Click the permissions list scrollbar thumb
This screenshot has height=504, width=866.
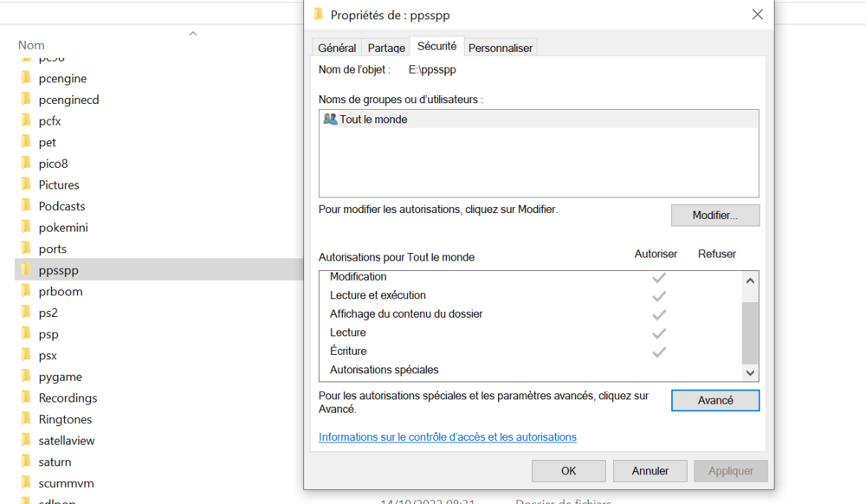[750, 332]
